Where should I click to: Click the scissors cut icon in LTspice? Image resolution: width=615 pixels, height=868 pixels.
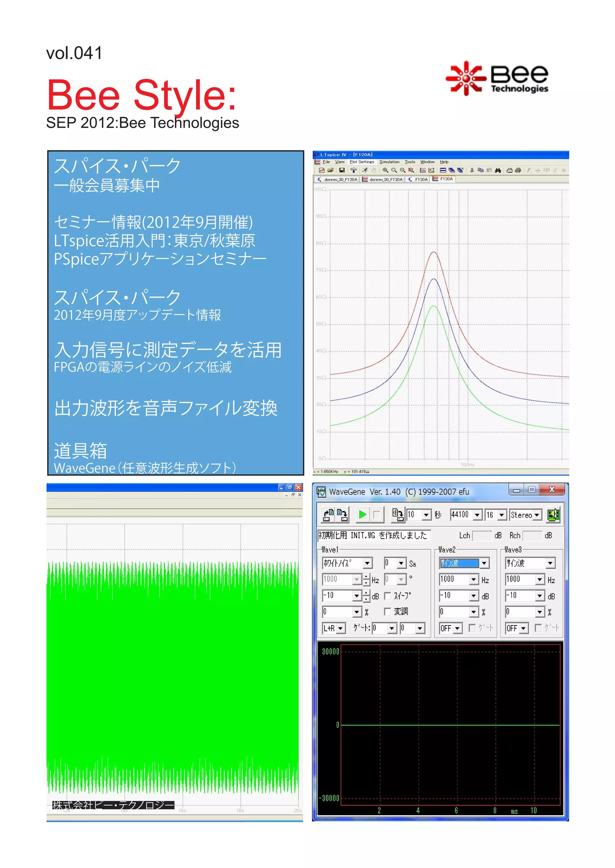[472, 170]
